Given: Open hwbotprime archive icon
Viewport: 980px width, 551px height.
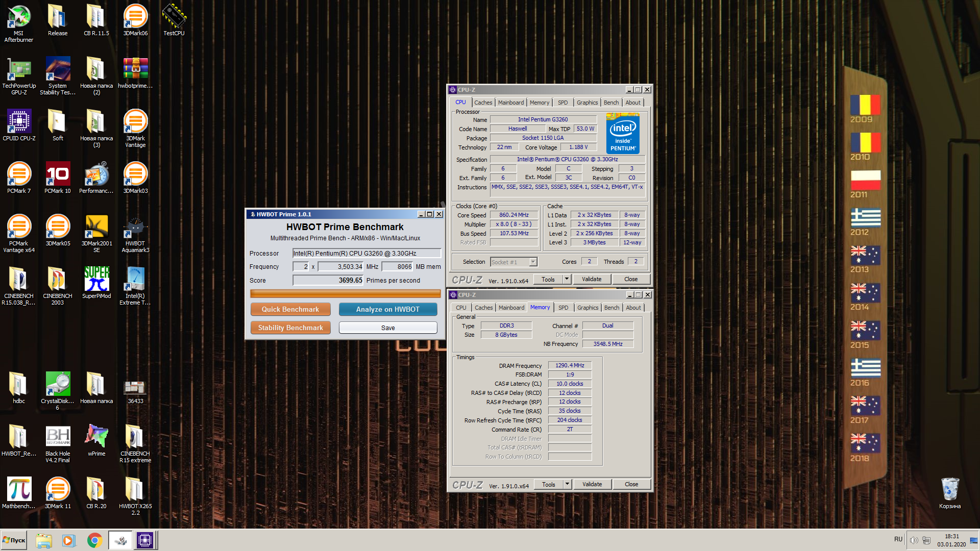Looking at the screenshot, I should click(x=135, y=72).
